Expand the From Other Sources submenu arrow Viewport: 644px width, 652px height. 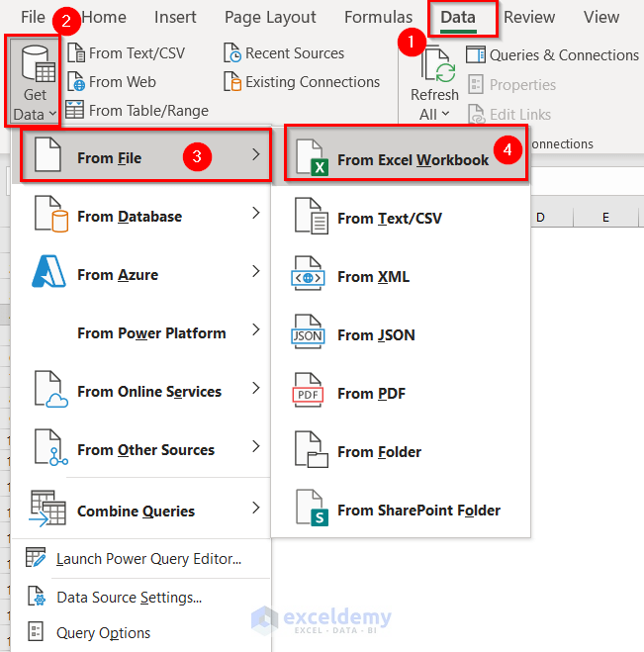click(255, 446)
